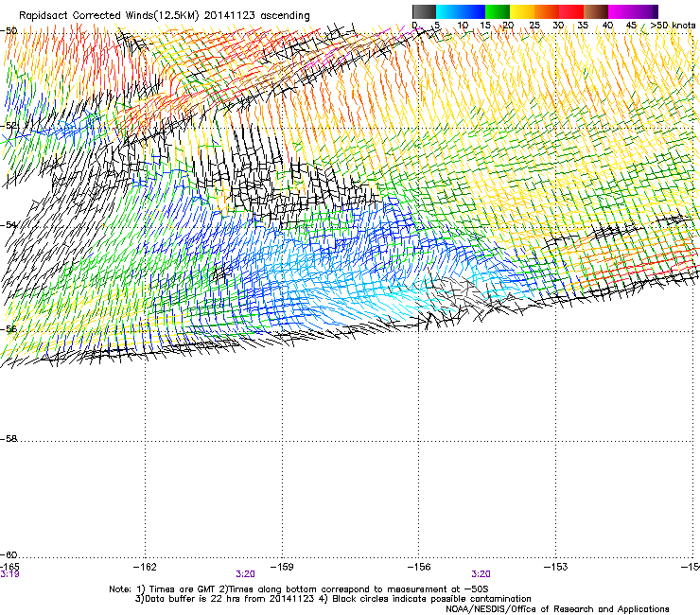Click the -50 latitude axis label
700x615 pixels.
coord(9,31)
